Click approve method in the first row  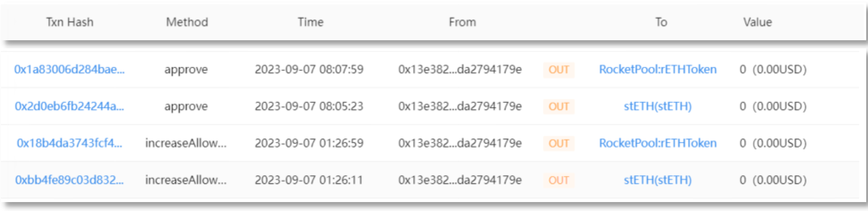tap(186, 70)
